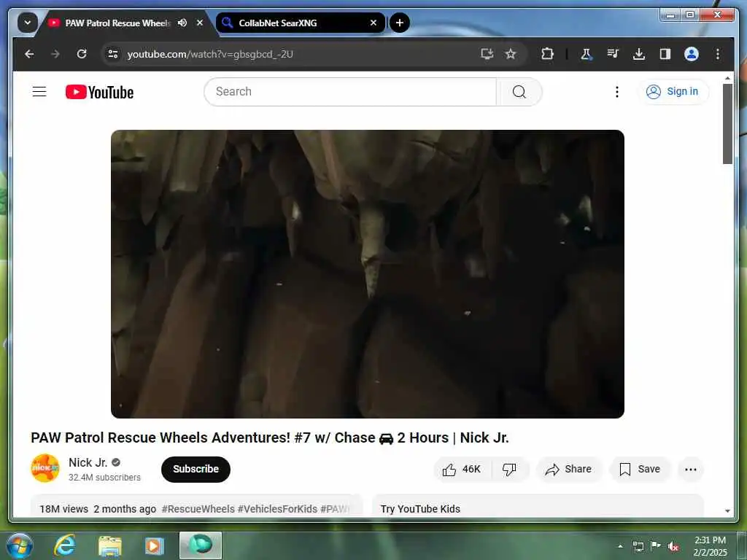Open more actions ellipsis below video

690,469
